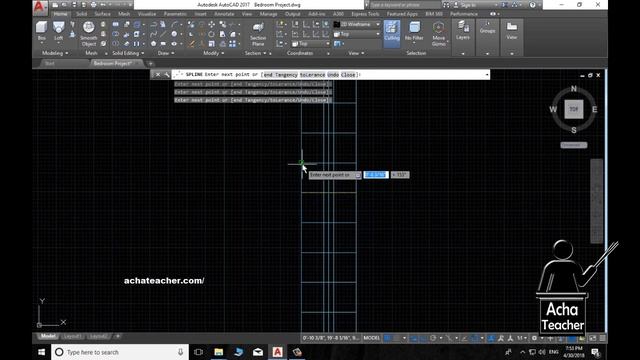Expand the Modeling panel dropdown
This screenshot has height=360, width=640.
pos(55,53)
